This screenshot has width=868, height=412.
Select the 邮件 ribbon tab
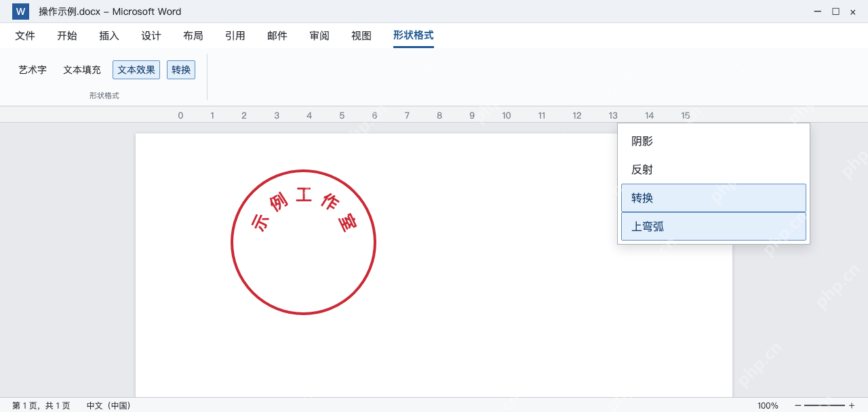coord(277,36)
